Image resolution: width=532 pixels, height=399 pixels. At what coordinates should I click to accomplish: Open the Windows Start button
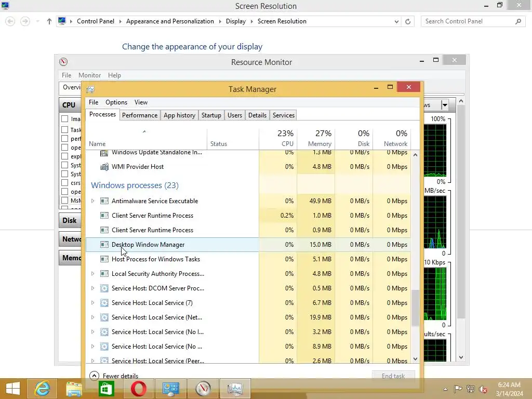(13, 389)
